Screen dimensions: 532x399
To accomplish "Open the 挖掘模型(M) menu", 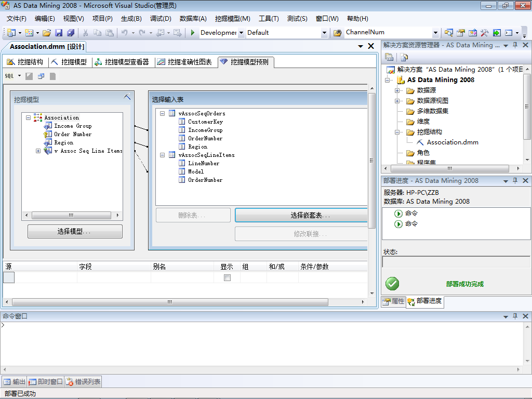I will (x=232, y=19).
